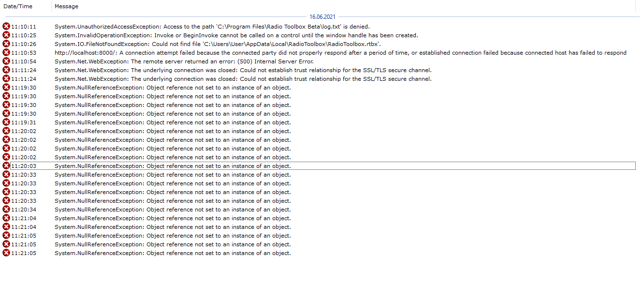Click the 11:10:54 timestamp cell

click(x=24, y=61)
